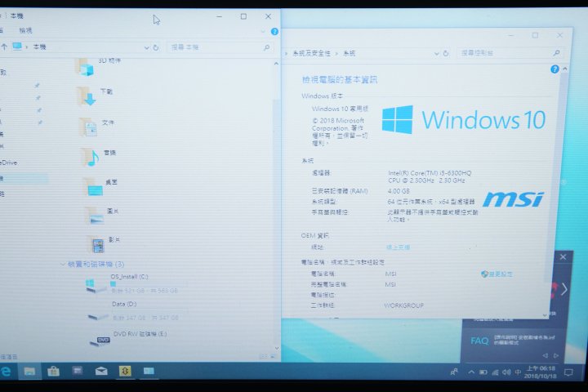Collapse Devices and drives (3) group
This screenshot has height=392, width=588.
pyautogui.click(x=63, y=264)
